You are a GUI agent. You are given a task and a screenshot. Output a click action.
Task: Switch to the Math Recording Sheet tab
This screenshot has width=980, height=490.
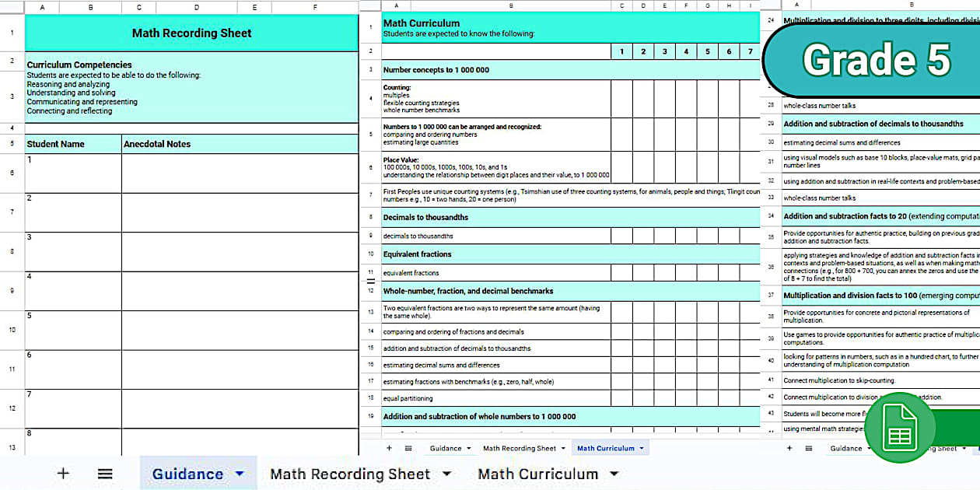click(x=350, y=474)
